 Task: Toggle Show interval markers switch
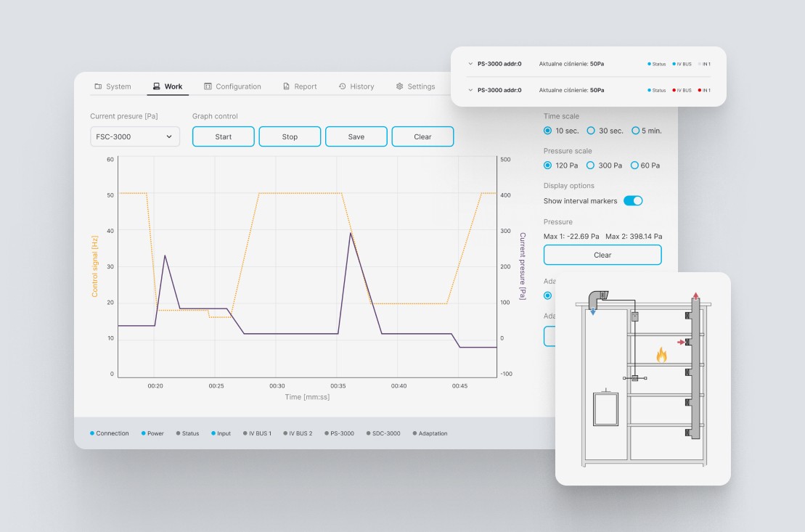(x=633, y=201)
